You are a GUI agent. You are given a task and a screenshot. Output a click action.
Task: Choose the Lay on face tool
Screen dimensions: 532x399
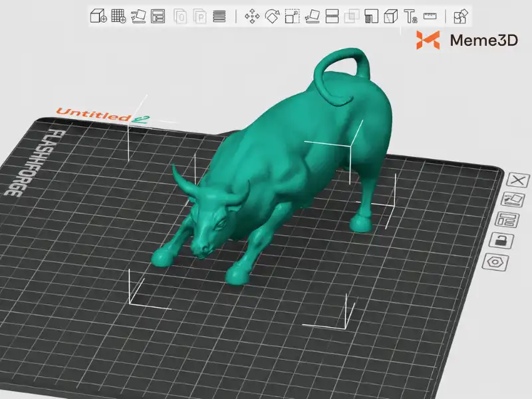coord(312,16)
